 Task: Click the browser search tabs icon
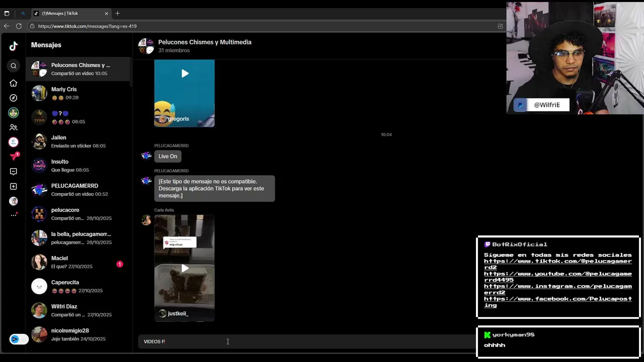coord(23,14)
